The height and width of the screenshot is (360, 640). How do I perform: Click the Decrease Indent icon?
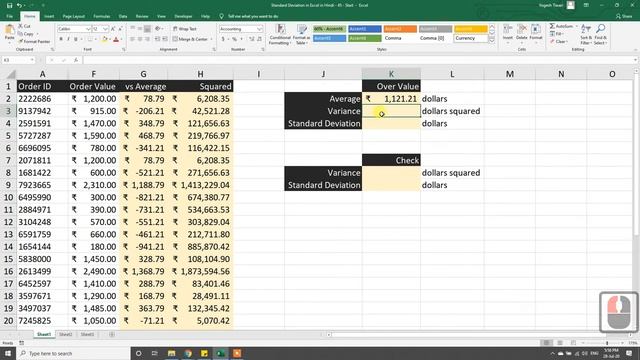158,39
